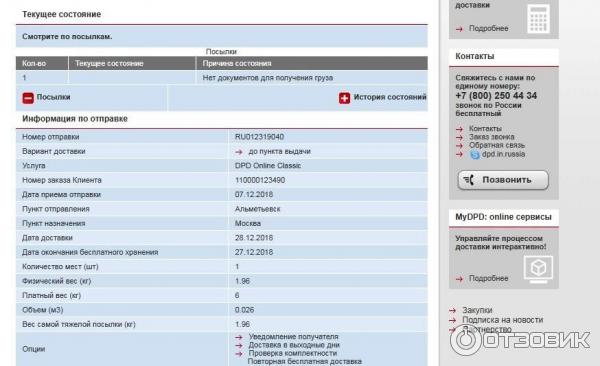This screenshot has width=600, height=366.
Task: Select client order number 110000123490
Action: pos(260,180)
